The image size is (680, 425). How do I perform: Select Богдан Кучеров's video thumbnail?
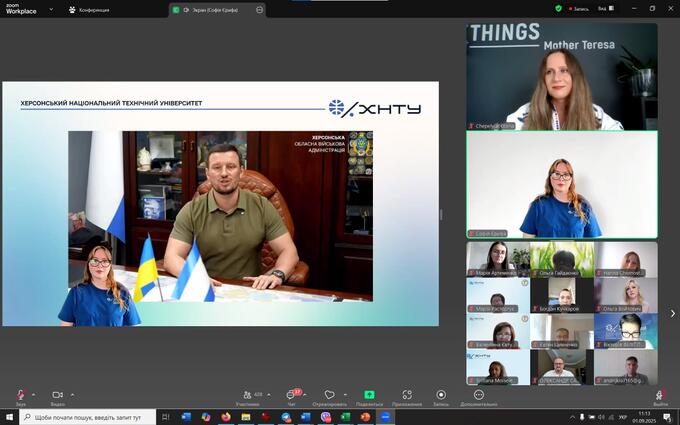(x=562, y=294)
